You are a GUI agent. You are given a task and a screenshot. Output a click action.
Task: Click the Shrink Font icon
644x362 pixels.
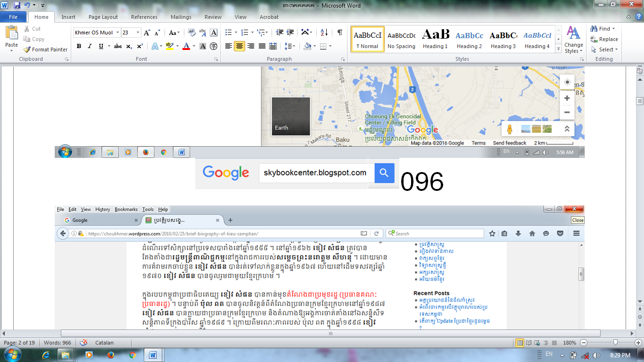157,33
